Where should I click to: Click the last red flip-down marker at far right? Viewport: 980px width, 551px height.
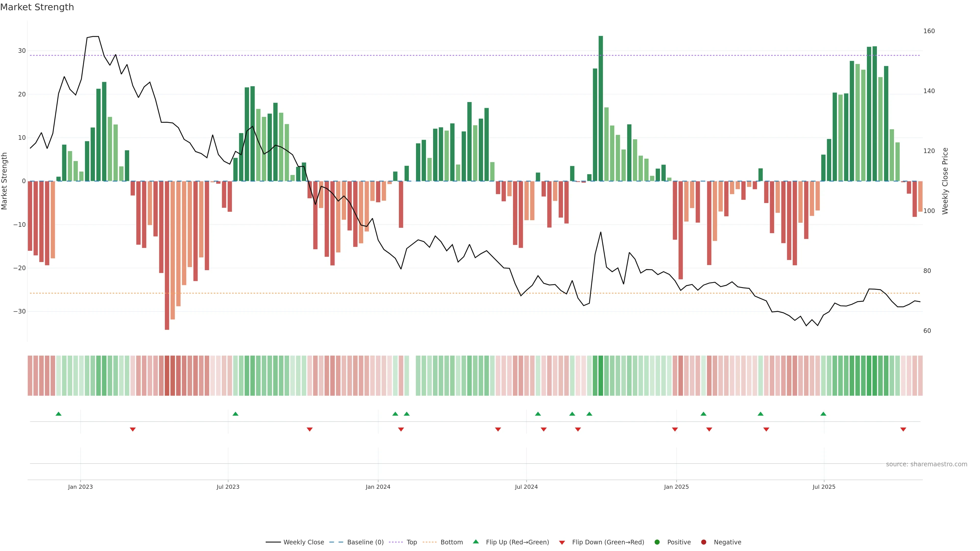[903, 429]
